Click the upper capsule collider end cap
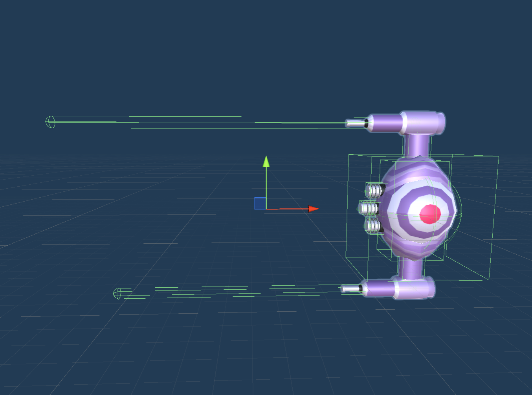 tap(50, 122)
